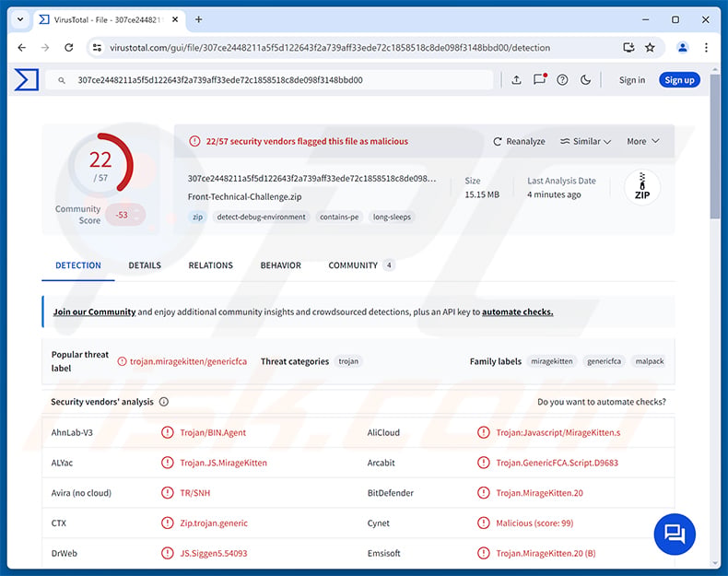The width and height of the screenshot is (728, 576).
Task: Reload the page
Action: coord(69,47)
